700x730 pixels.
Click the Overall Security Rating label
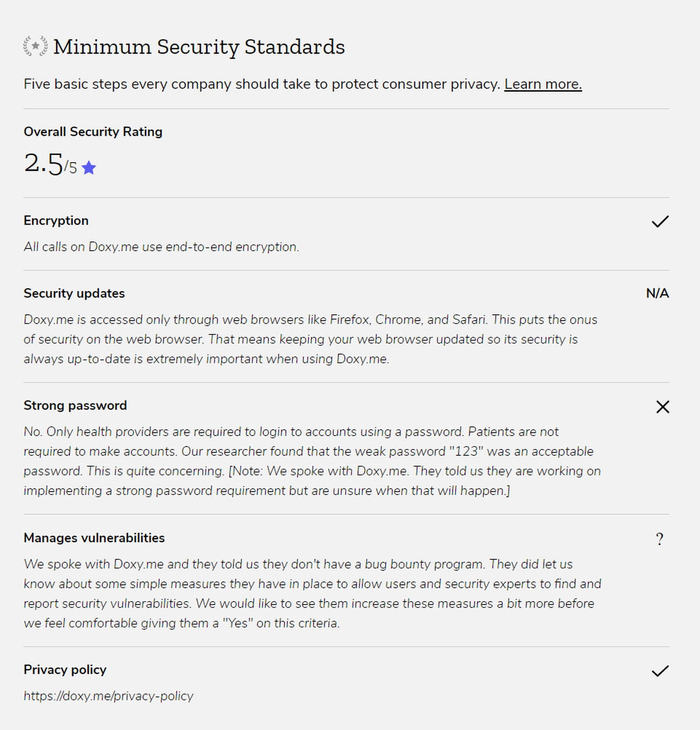(x=93, y=132)
